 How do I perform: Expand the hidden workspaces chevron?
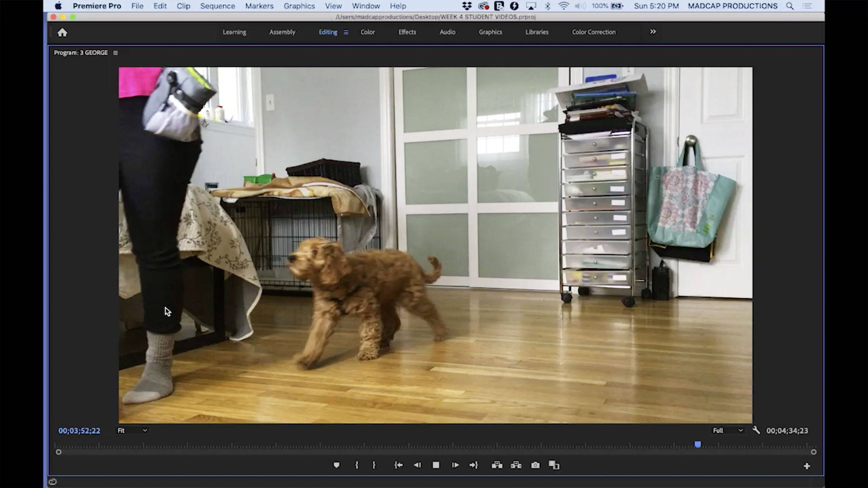[653, 32]
